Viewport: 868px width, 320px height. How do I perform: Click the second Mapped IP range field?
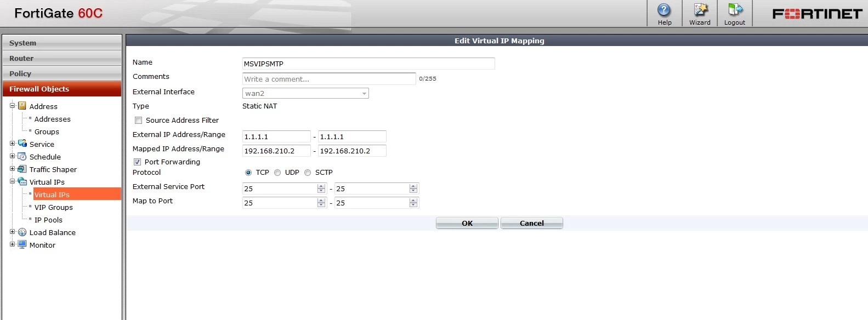click(352, 151)
